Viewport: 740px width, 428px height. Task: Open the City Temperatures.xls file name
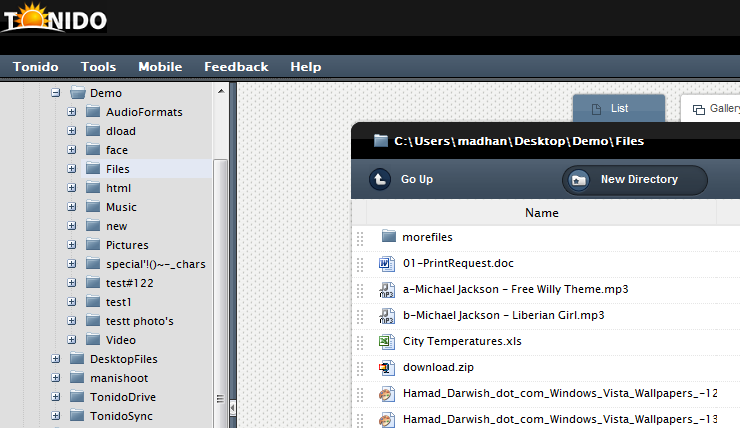click(462, 341)
